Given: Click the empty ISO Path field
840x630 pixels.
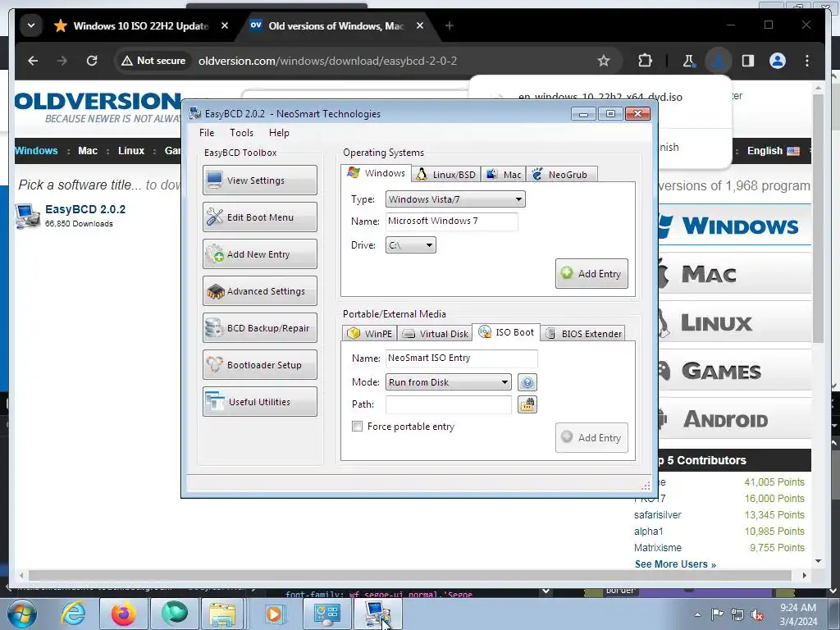Looking at the screenshot, I should pyautogui.click(x=449, y=404).
